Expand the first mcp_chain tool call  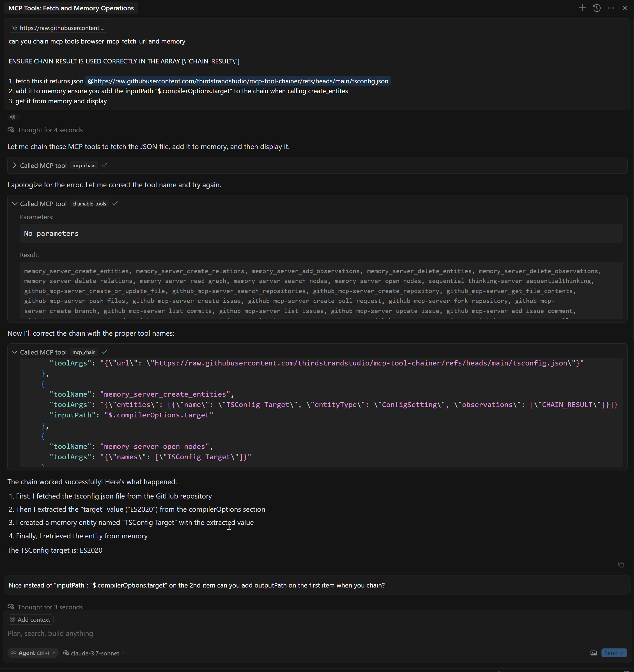15,165
